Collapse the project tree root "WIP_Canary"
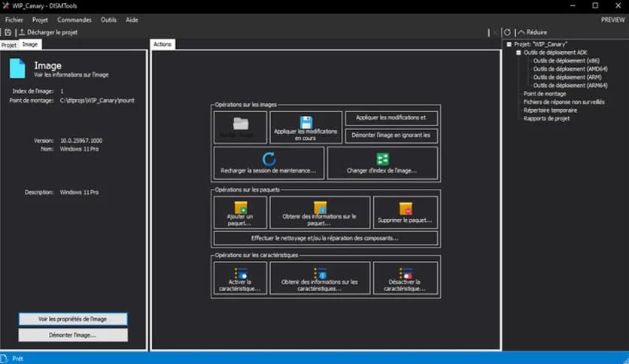The height and width of the screenshot is (364, 629). [509, 44]
